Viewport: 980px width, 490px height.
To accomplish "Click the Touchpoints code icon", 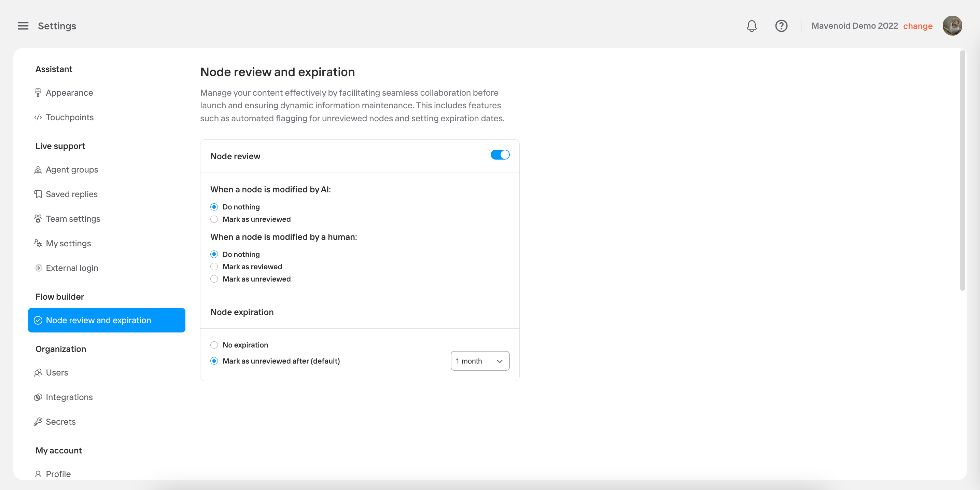I will [38, 117].
